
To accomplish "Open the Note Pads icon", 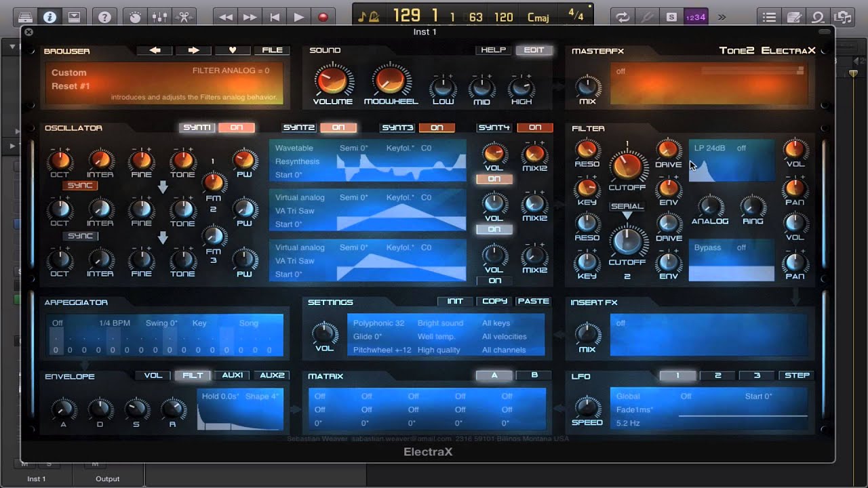I will [x=793, y=17].
